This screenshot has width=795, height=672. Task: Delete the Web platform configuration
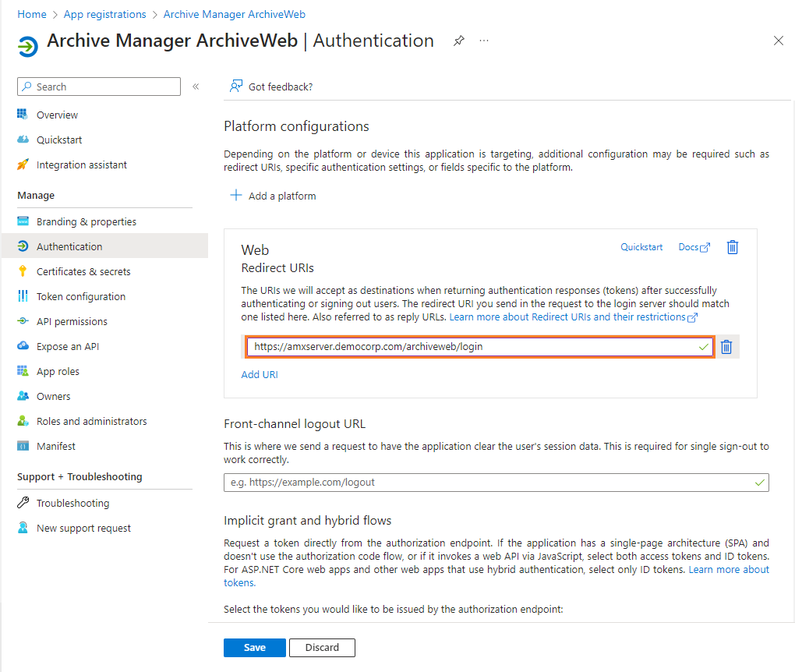point(733,247)
